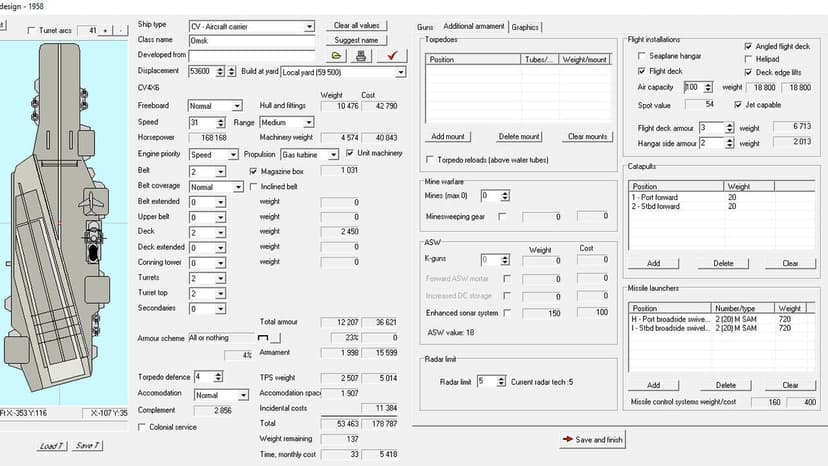Open the Upper belt dropdown
Image resolution: width=828 pixels, height=466 pixels.
click(221, 218)
